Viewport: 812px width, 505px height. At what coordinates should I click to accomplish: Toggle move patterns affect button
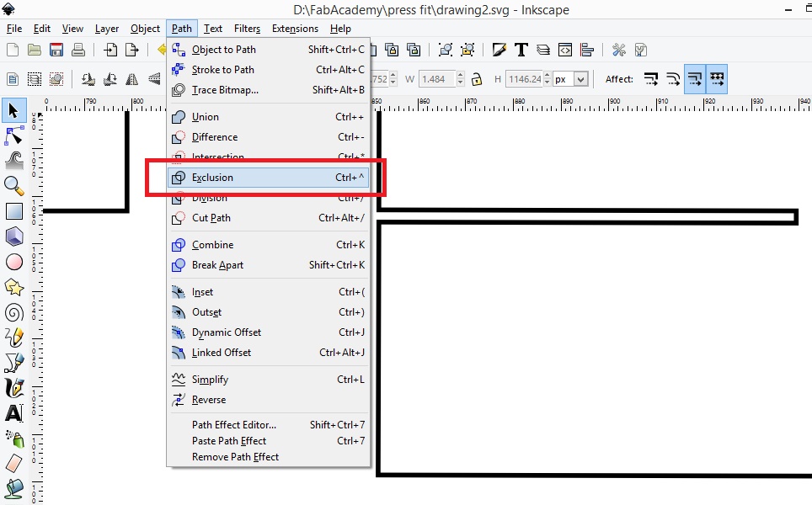[717, 79]
